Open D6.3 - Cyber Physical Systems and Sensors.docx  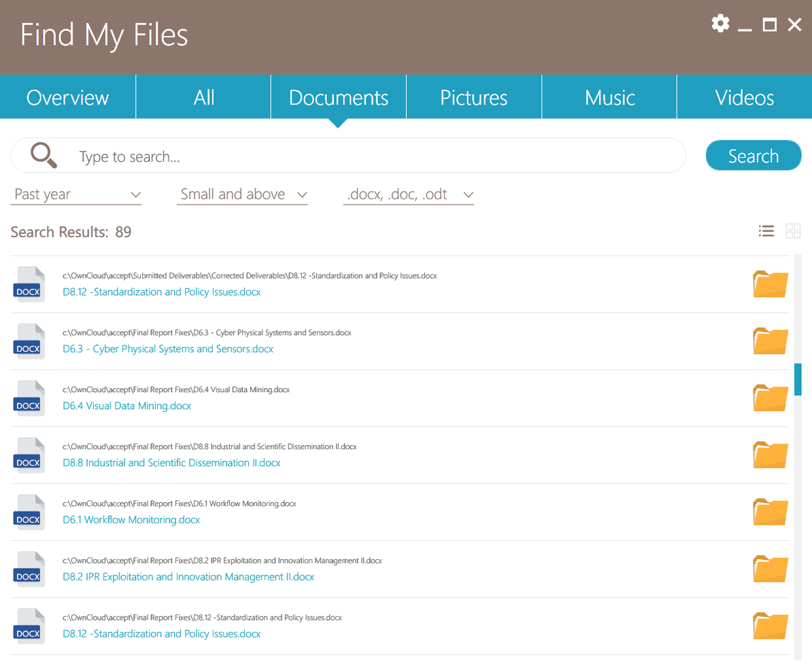pyautogui.click(x=168, y=349)
